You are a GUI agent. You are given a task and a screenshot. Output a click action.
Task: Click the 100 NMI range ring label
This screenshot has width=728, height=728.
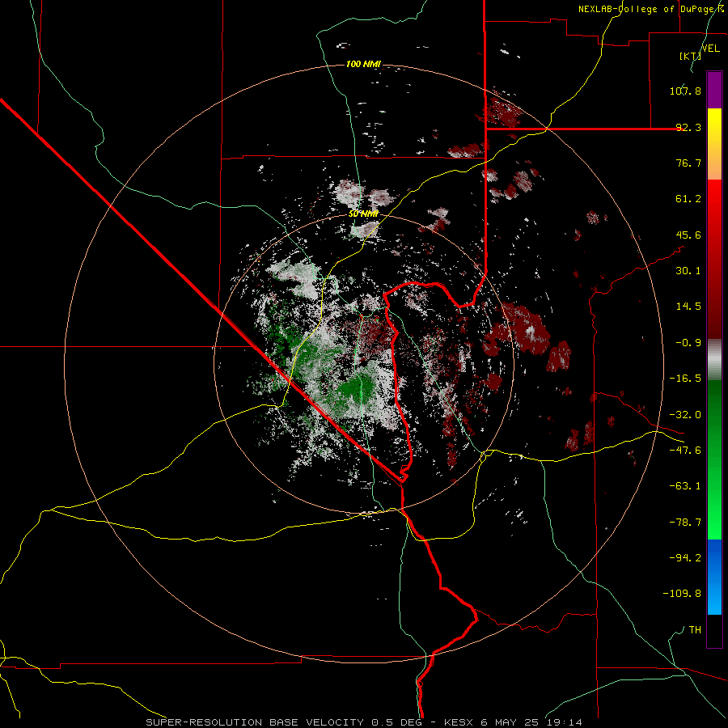(x=363, y=64)
